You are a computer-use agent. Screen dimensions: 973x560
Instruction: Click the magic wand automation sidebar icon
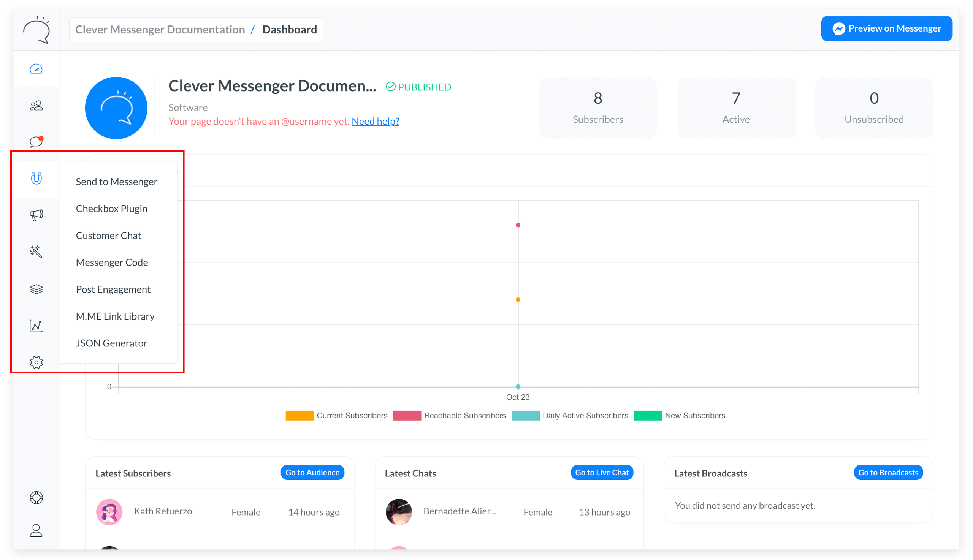pyautogui.click(x=36, y=252)
